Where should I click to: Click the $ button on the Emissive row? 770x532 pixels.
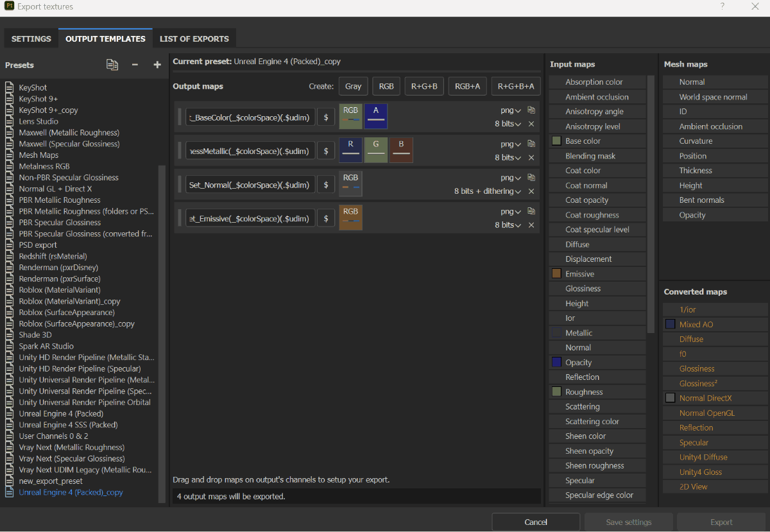tap(326, 218)
